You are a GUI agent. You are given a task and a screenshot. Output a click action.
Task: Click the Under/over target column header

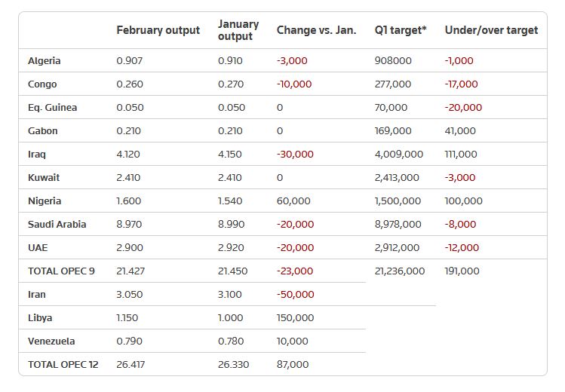491,30
